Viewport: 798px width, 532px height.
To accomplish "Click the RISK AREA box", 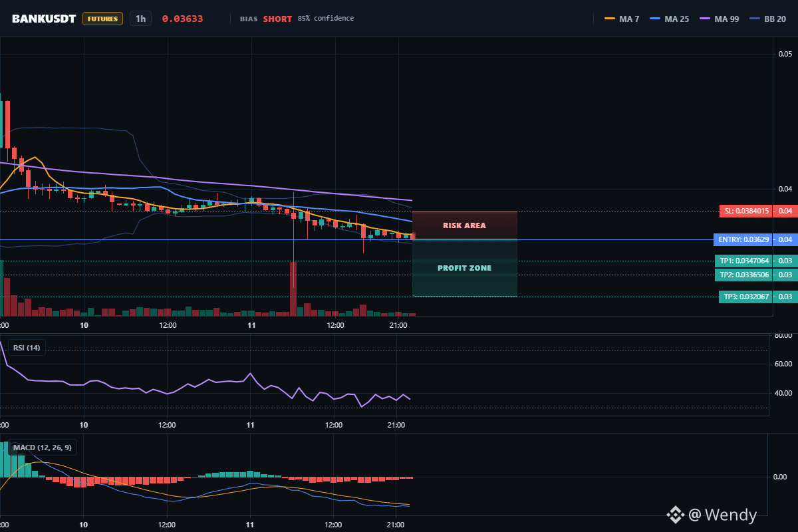I will pos(465,225).
